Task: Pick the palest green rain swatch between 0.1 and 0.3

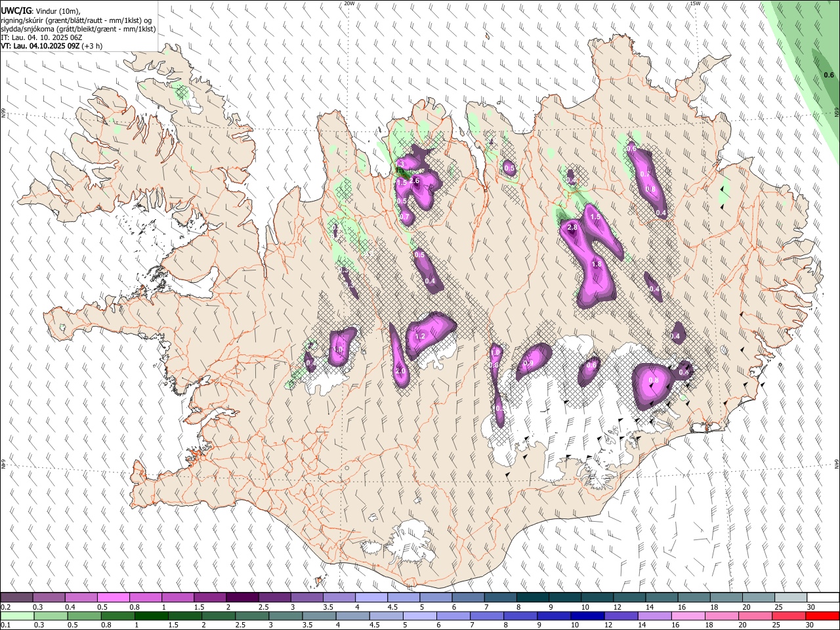Action: [x=17, y=616]
